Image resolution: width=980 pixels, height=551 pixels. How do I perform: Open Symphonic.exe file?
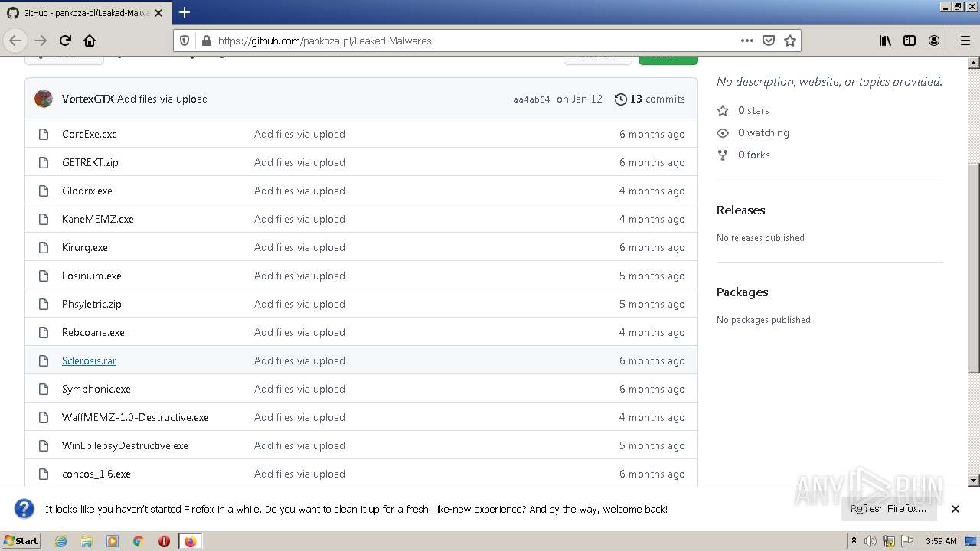(x=96, y=389)
